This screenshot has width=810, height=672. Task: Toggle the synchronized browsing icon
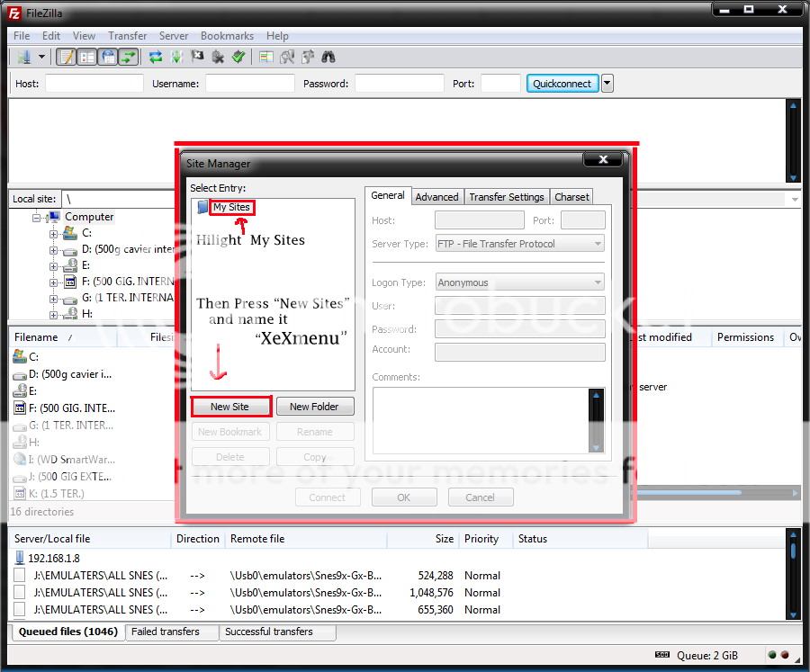click(x=308, y=57)
